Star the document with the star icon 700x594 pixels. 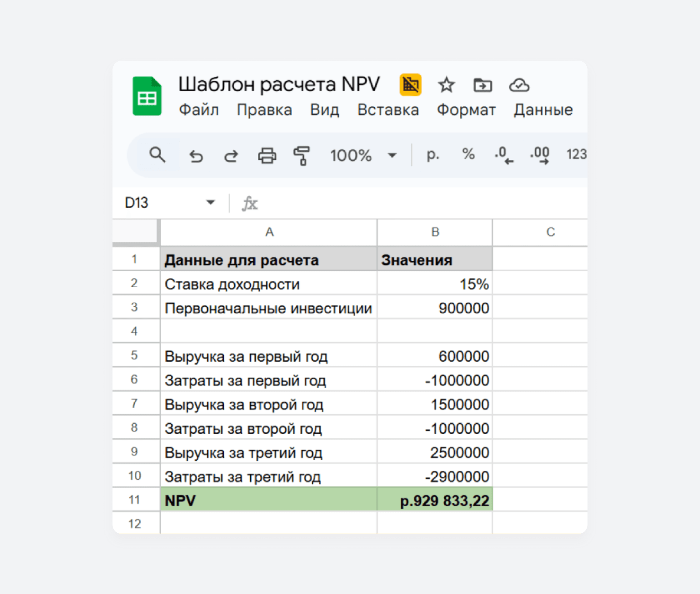446,85
